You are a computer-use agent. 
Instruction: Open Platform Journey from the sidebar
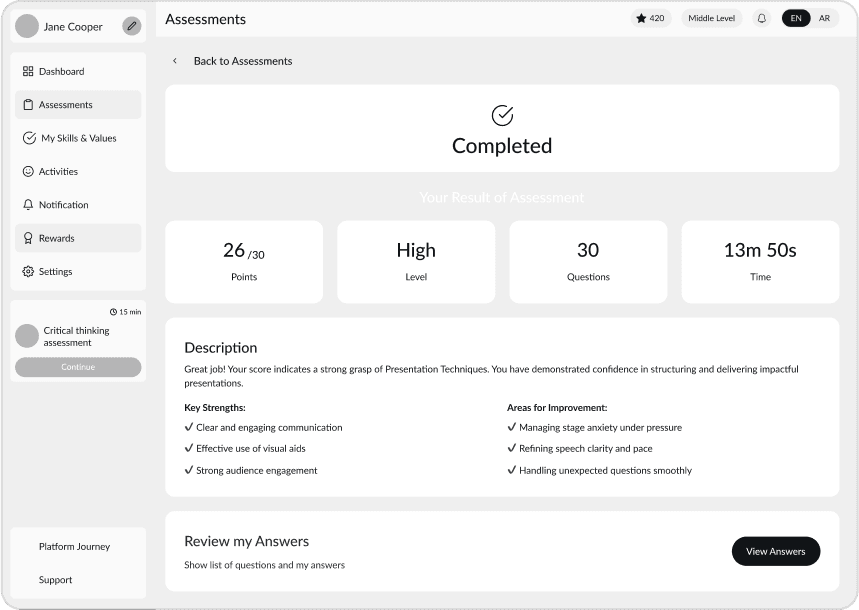click(x=74, y=546)
